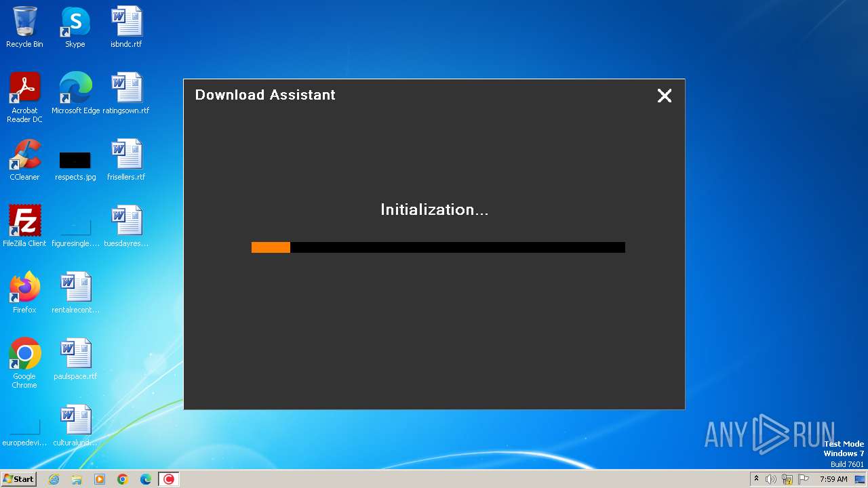Select the ratingsown.rtf file icon
Screen dimensions: 868x488
[x=126, y=94]
